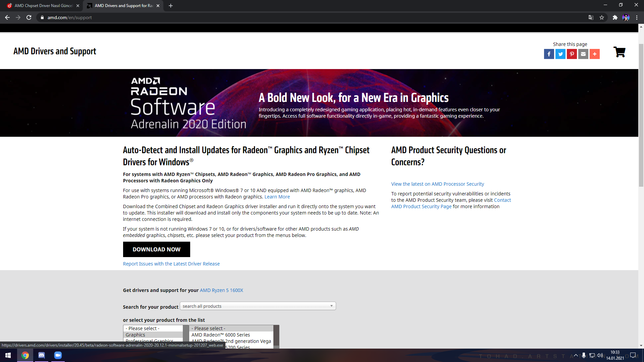Reload the page

[x=29, y=17]
